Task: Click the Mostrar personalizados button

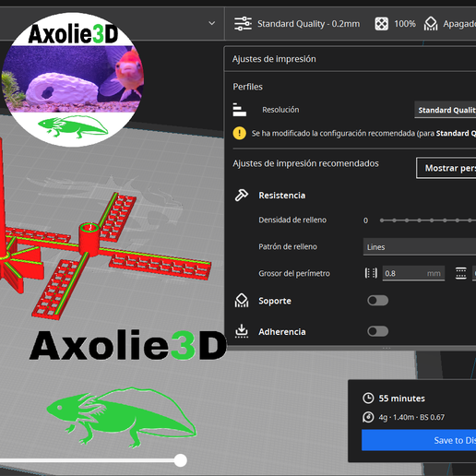Action: pyautogui.click(x=446, y=168)
